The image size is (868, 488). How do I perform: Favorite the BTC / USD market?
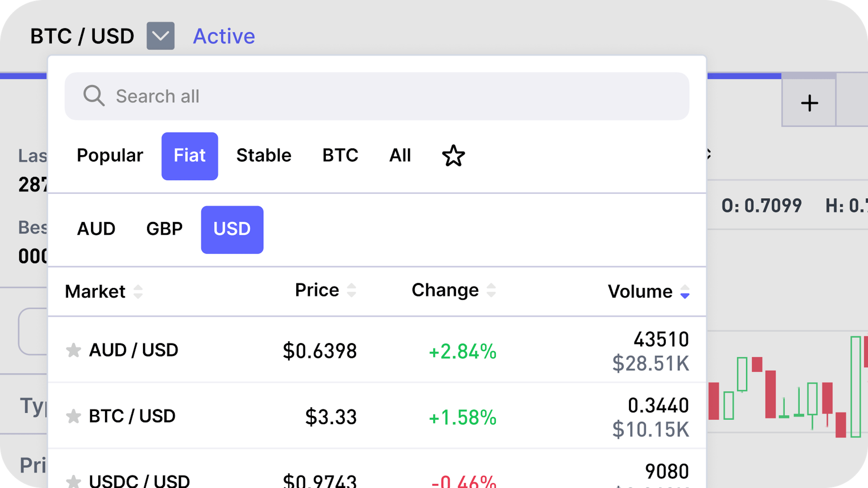pos(74,416)
